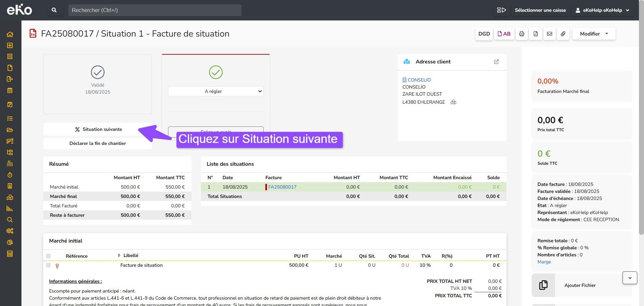This screenshot has height=306, width=644.
Task: Click the page vertical scrollbar
Action: click(641, 134)
